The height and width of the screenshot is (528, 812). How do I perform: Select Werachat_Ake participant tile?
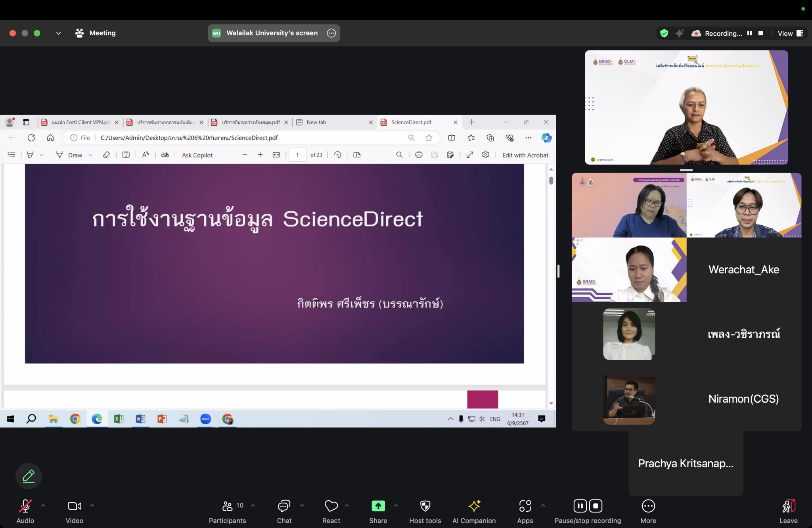point(743,270)
